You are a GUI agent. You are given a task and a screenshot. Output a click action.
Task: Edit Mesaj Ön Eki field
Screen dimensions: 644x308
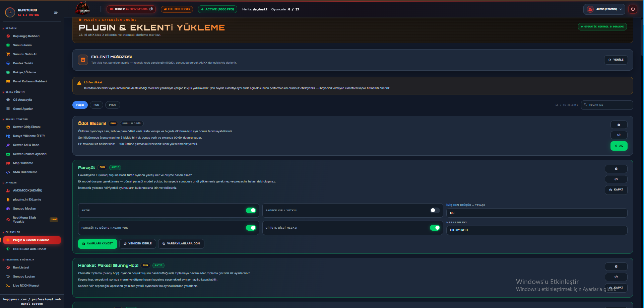click(536, 230)
